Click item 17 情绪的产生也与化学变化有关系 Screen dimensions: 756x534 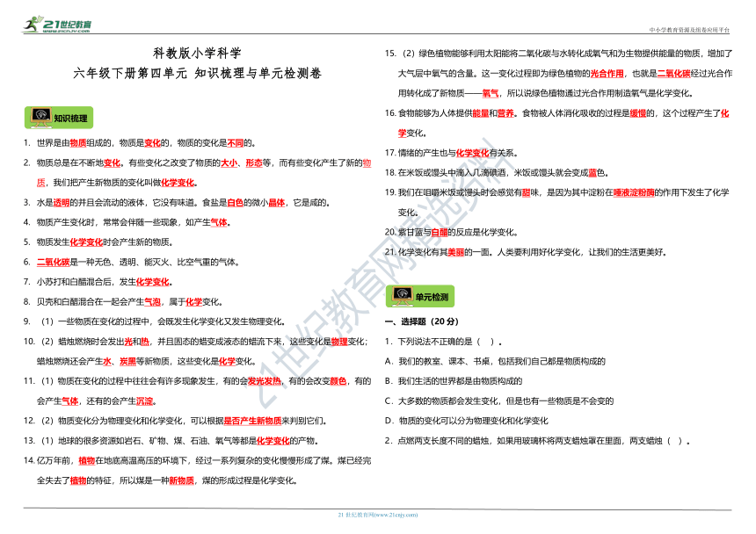(452, 153)
